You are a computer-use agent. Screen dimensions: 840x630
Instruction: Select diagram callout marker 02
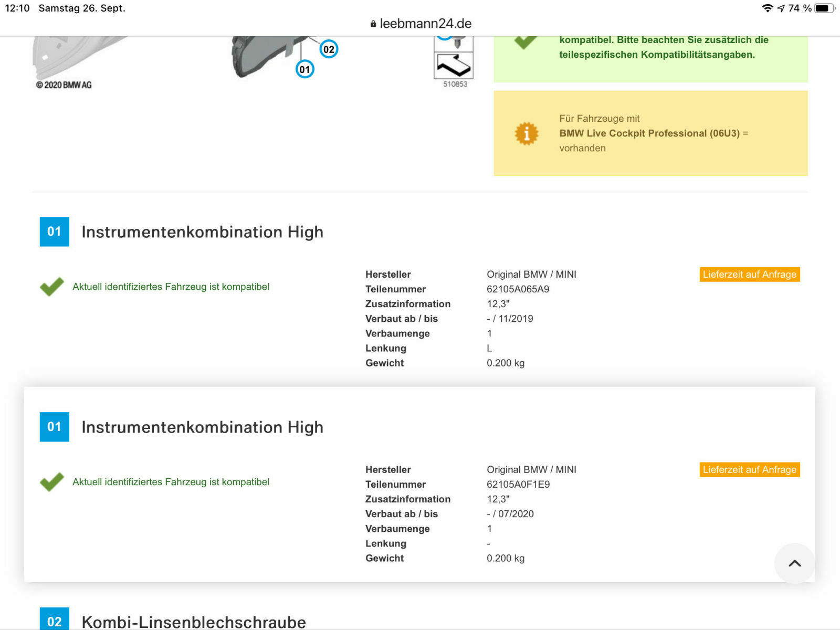point(329,49)
